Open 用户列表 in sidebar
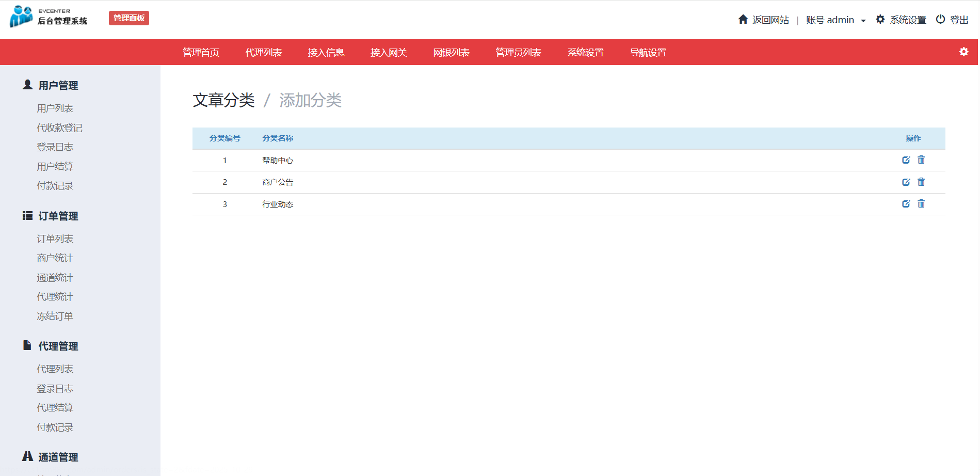980x476 pixels. pos(55,108)
